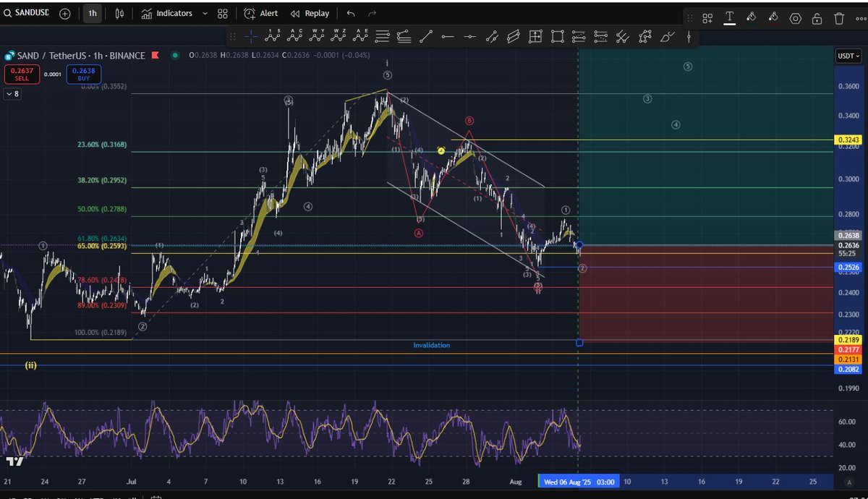Add a compare symbol with the plus icon

(65, 13)
